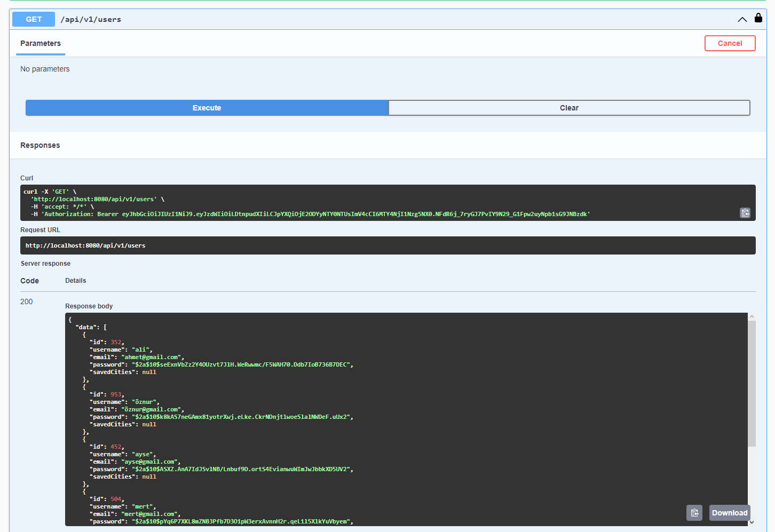
Task: Copy the curl command to clipboard
Action: (x=745, y=212)
